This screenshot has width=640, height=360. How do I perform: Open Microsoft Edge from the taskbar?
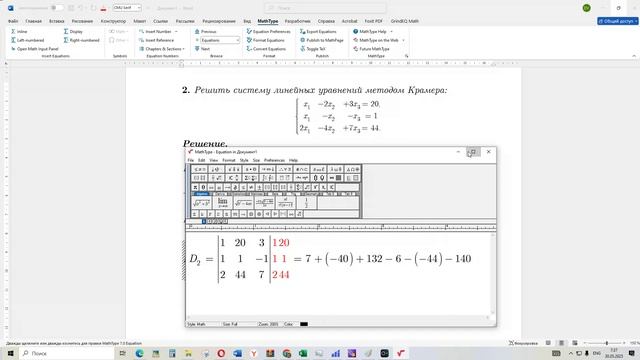[x=139, y=353]
